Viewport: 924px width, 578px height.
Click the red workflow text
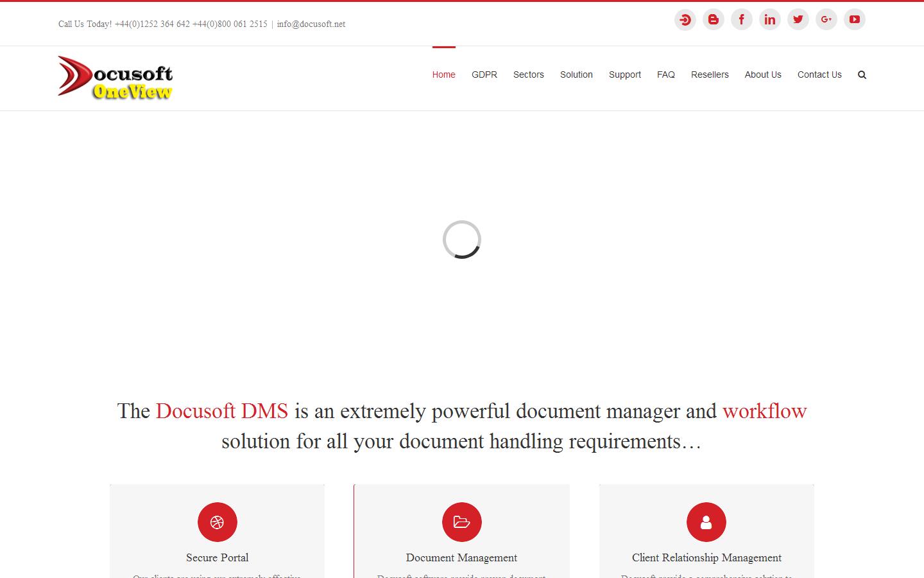pos(765,411)
